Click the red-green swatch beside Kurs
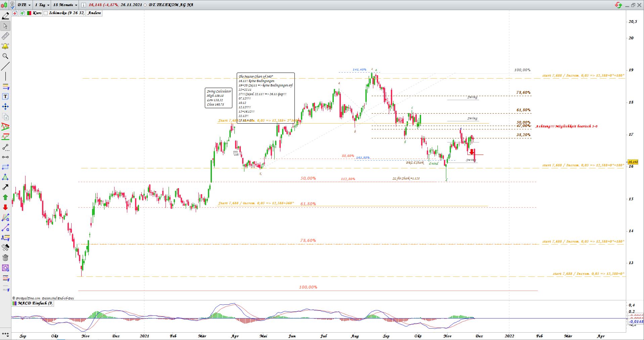644x340 pixels. pyautogui.click(x=29, y=13)
